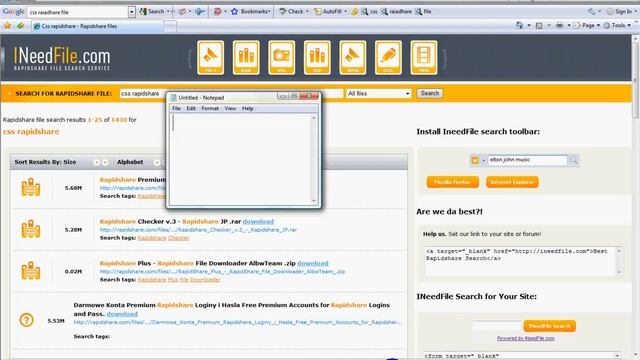Click the Check spelling toolbar button
This screenshot has width=640, height=360.
pos(291,11)
